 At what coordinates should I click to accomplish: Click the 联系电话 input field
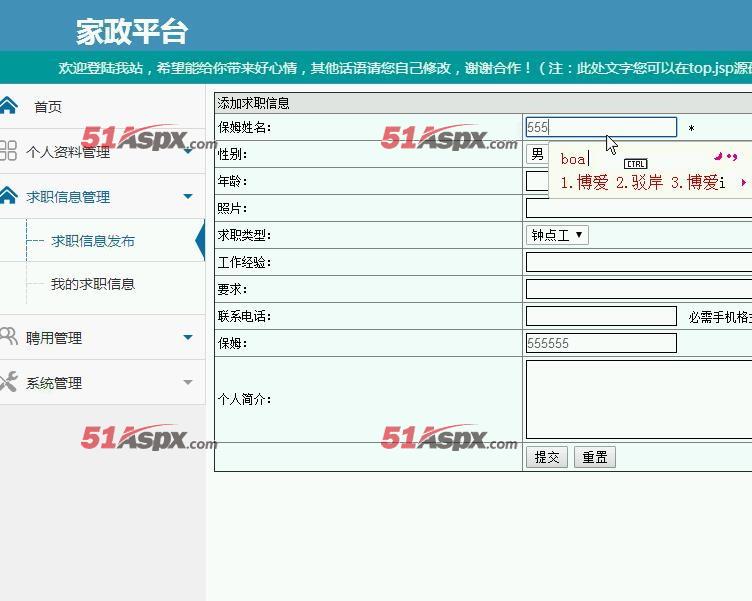click(601, 316)
